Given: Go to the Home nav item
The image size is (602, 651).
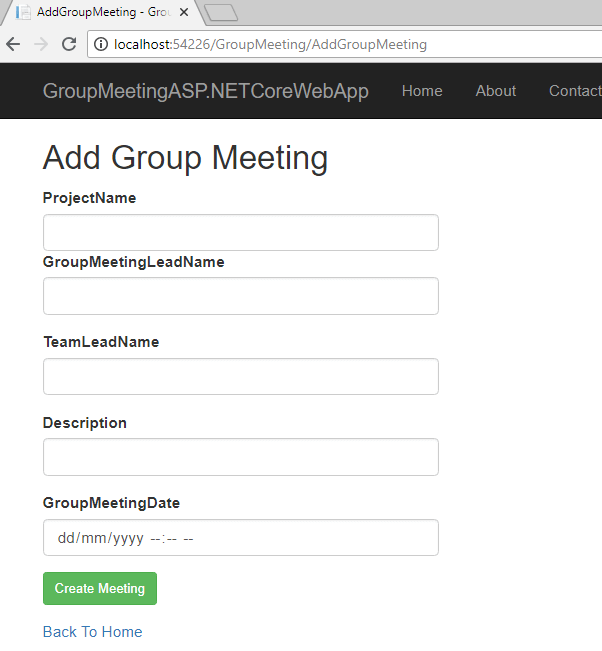Looking at the screenshot, I should 422,91.
